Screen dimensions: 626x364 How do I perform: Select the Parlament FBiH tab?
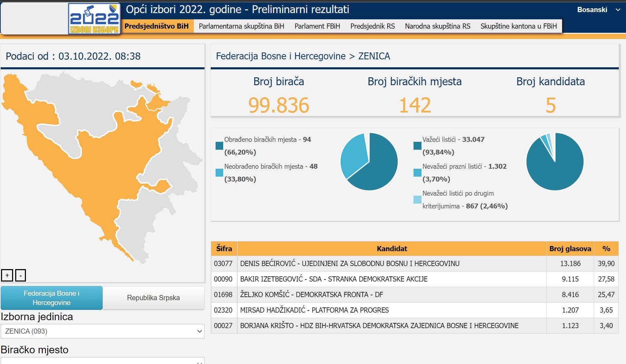tap(317, 26)
